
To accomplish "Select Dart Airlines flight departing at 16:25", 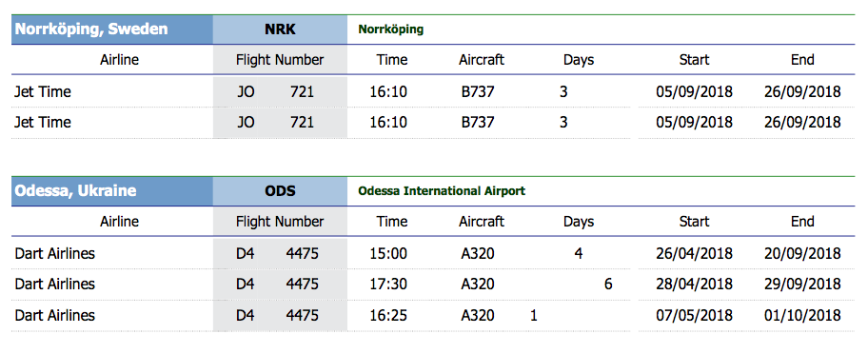I will 433,316.
